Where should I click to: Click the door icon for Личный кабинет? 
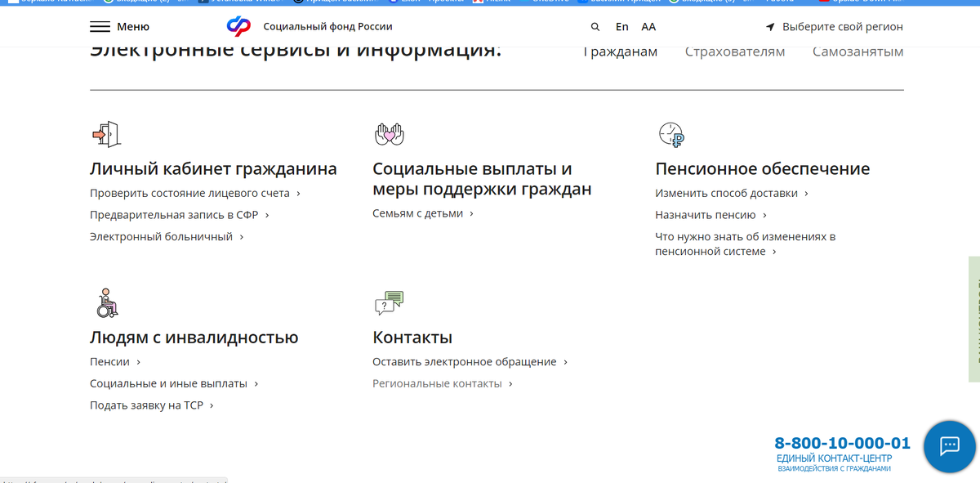point(106,133)
